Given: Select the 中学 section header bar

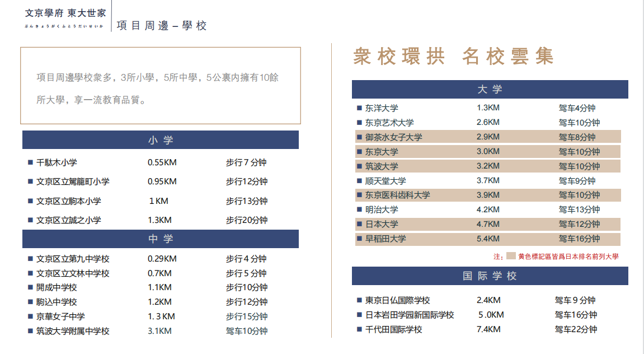Looking at the screenshot, I should (160, 239).
